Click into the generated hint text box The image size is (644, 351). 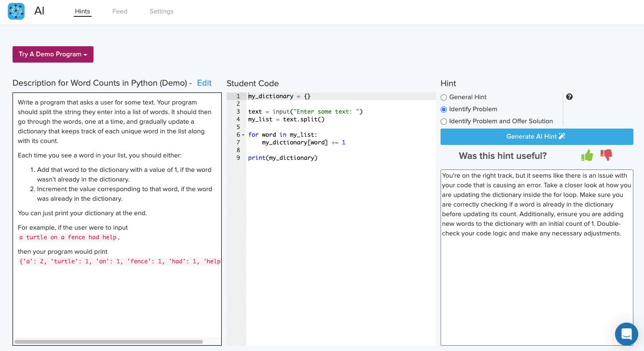coord(537,257)
